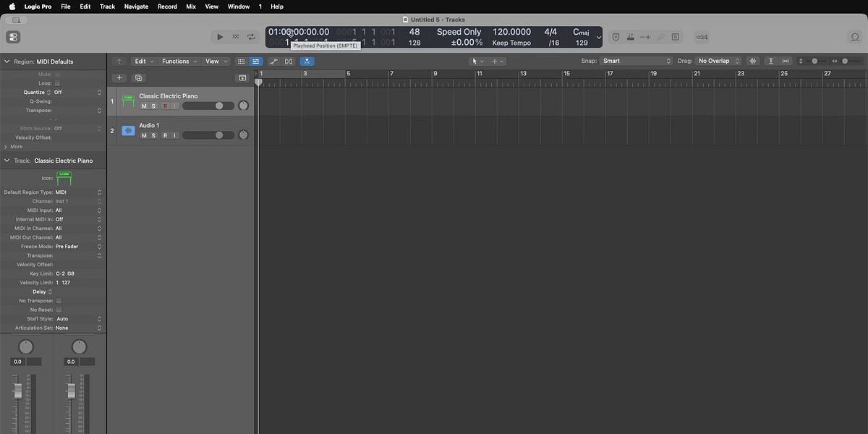Screen dimensions: 868x434
Task: Start playback with the Play button
Action: (x=220, y=37)
